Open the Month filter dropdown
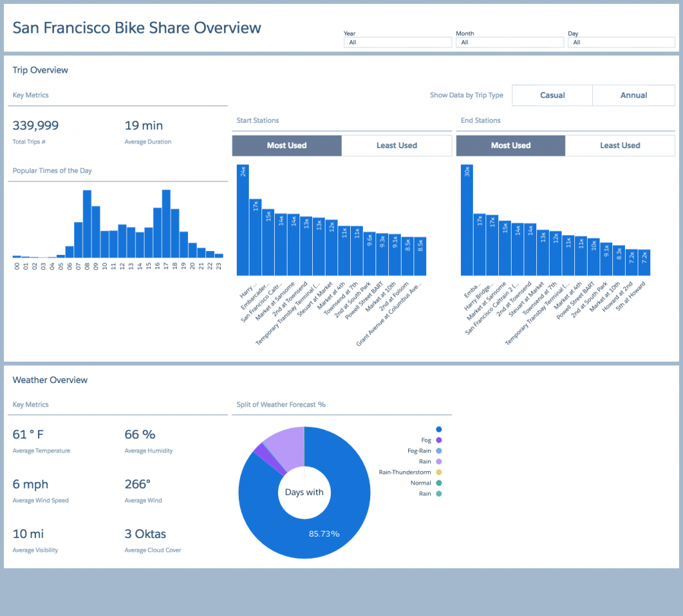The image size is (683, 616). point(510,42)
